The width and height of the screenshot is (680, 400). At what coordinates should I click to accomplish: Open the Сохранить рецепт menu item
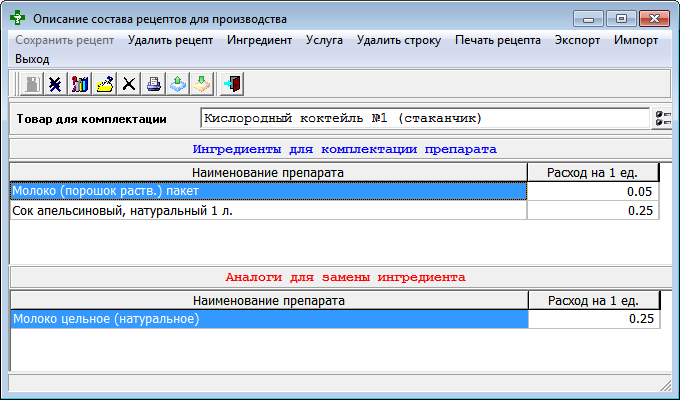point(65,40)
